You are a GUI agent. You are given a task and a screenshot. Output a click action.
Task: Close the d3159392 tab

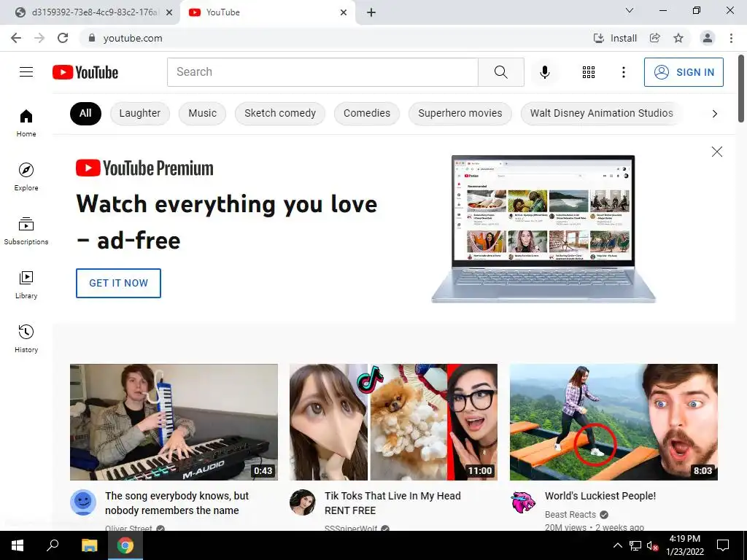pyautogui.click(x=169, y=12)
